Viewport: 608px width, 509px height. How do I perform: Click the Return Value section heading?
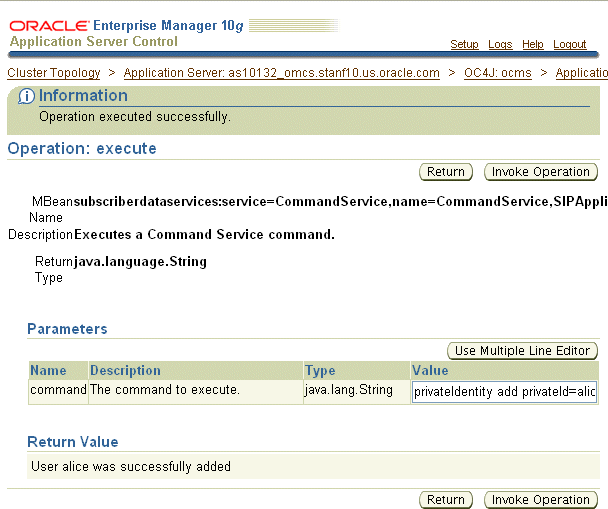point(73,442)
